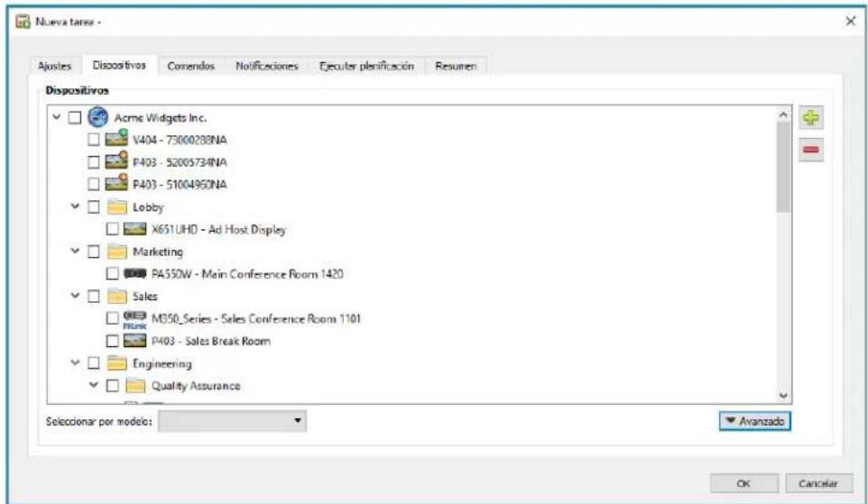Image resolution: width=868 pixels, height=504 pixels.
Task: Check the P403 - 51004960NA checkbox
Action: (x=94, y=184)
